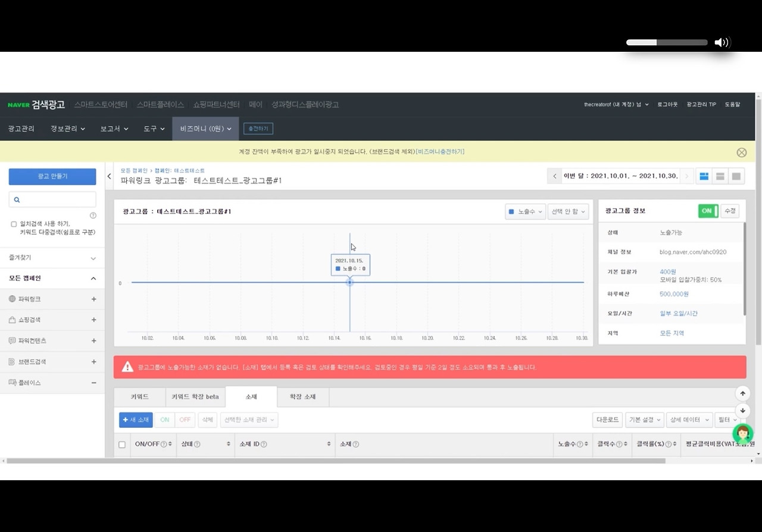Collapse the left sidebar with arrow

pos(109,176)
